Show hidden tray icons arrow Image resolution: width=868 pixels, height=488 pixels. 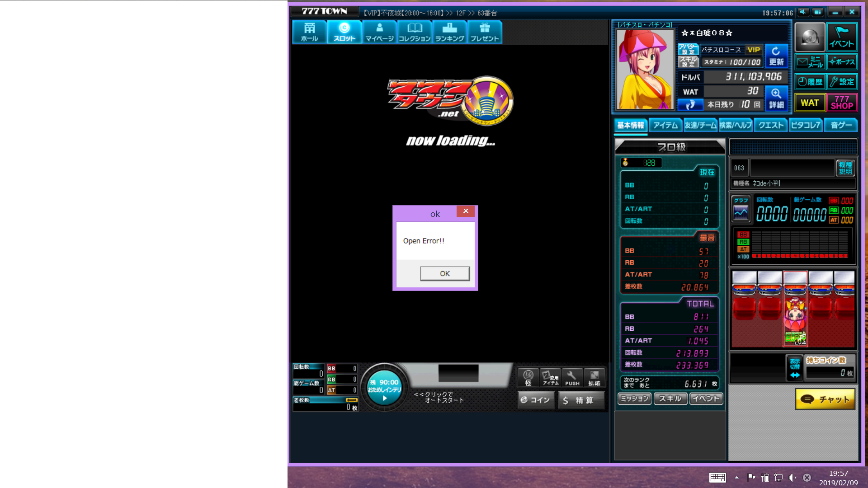click(737, 477)
